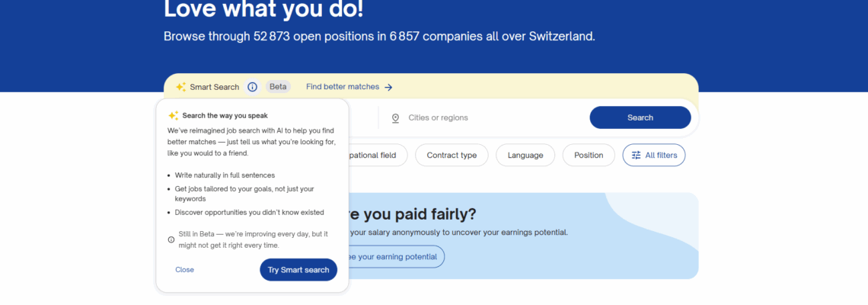Click the Smart Search label
Viewport: 868px width, 305px height.
(x=215, y=87)
